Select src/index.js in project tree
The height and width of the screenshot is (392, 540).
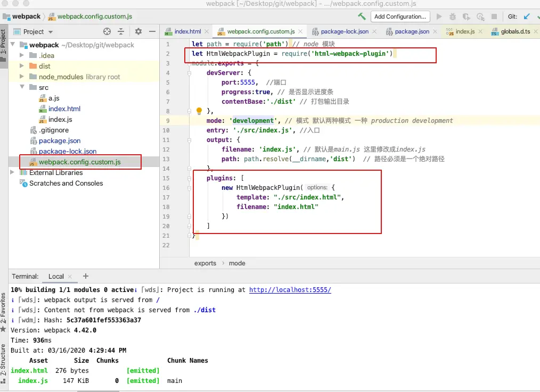tap(60, 119)
